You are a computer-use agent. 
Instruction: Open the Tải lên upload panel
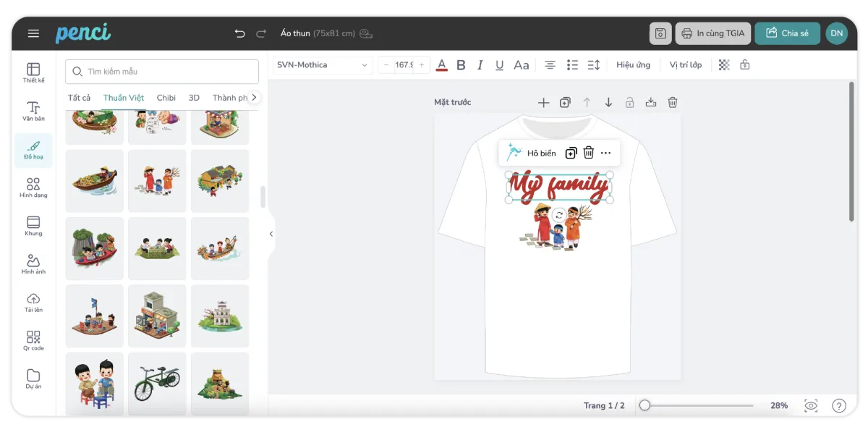(x=33, y=303)
